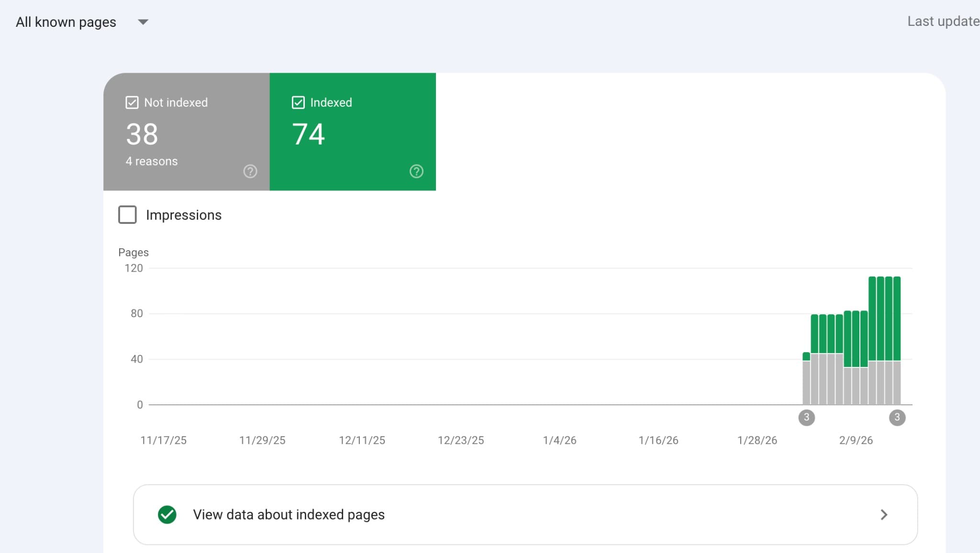Click the help icon on the Indexed card

pyautogui.click(x=416, y=171)
